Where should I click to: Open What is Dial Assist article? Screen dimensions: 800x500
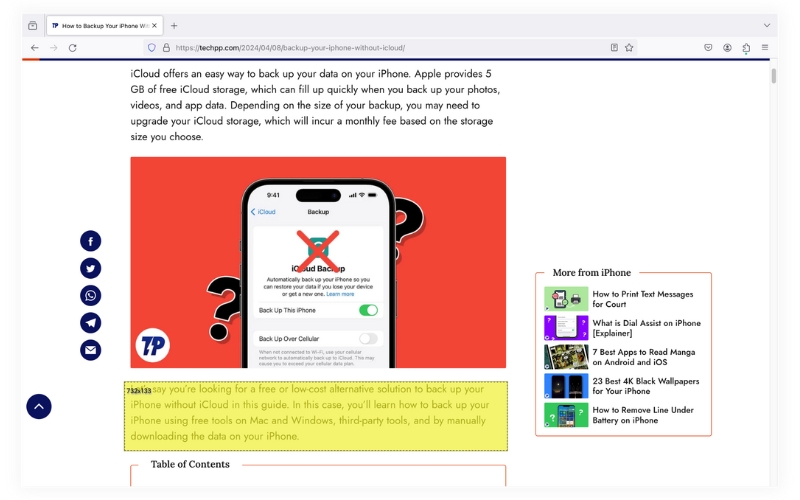click(646, 328)
